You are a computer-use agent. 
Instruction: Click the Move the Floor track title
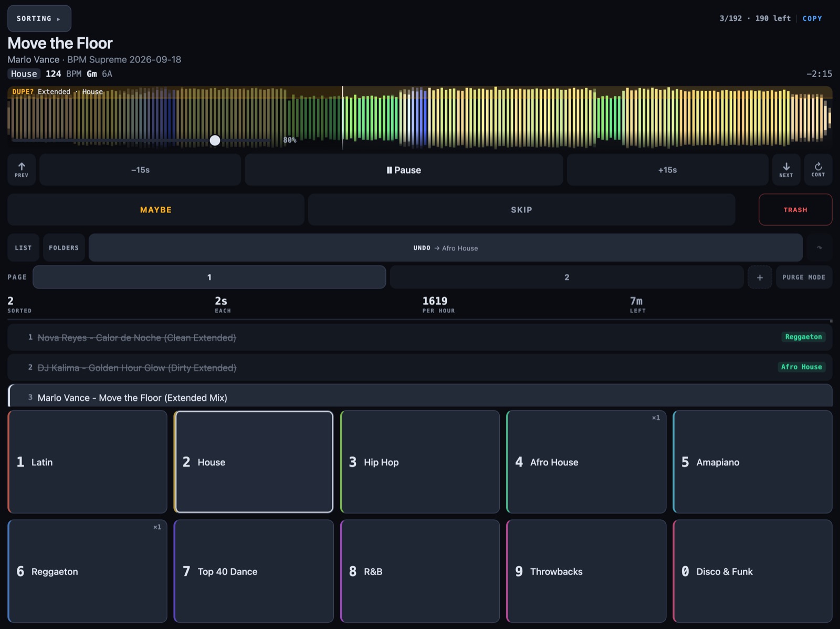[x=60, y=43]
